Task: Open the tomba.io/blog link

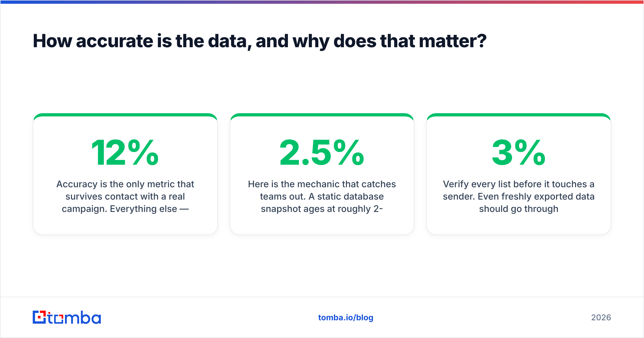Action: click(x=346, y=318)
